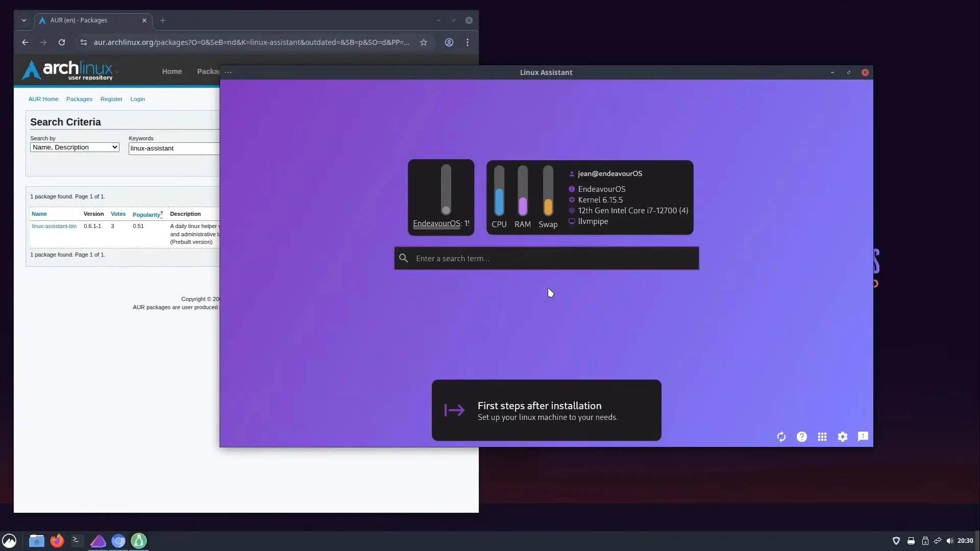Click the EndeavourOS disk usage card
This screenshot has width=980, height=551.
point(441,197)
